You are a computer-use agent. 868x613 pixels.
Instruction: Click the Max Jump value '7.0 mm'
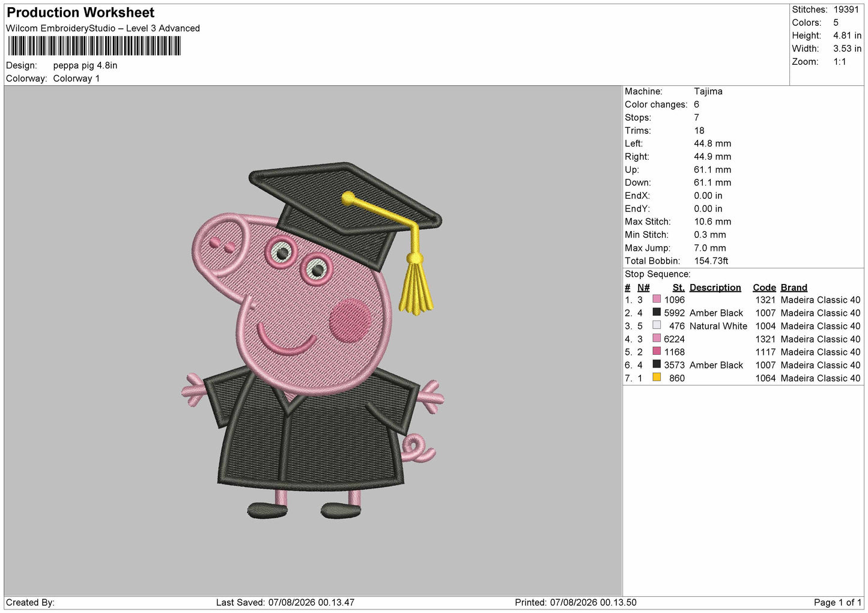point(710,248)
